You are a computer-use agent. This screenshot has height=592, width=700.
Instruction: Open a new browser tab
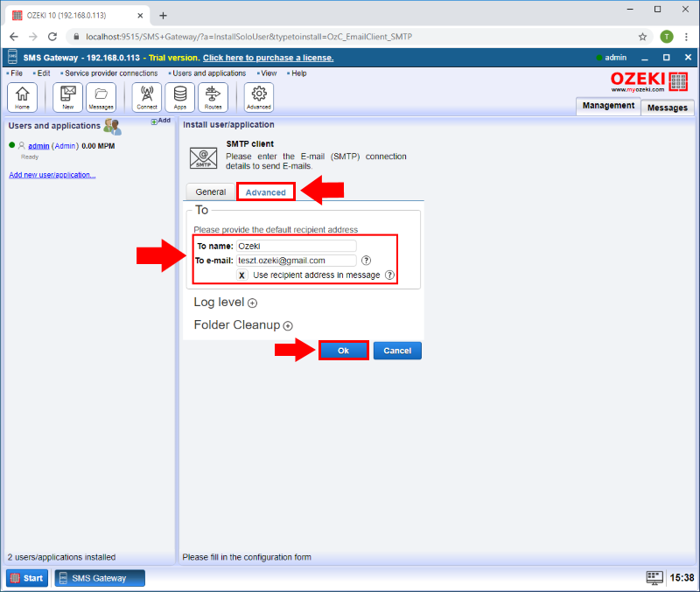pyautogui.click(x=163, y=16)
